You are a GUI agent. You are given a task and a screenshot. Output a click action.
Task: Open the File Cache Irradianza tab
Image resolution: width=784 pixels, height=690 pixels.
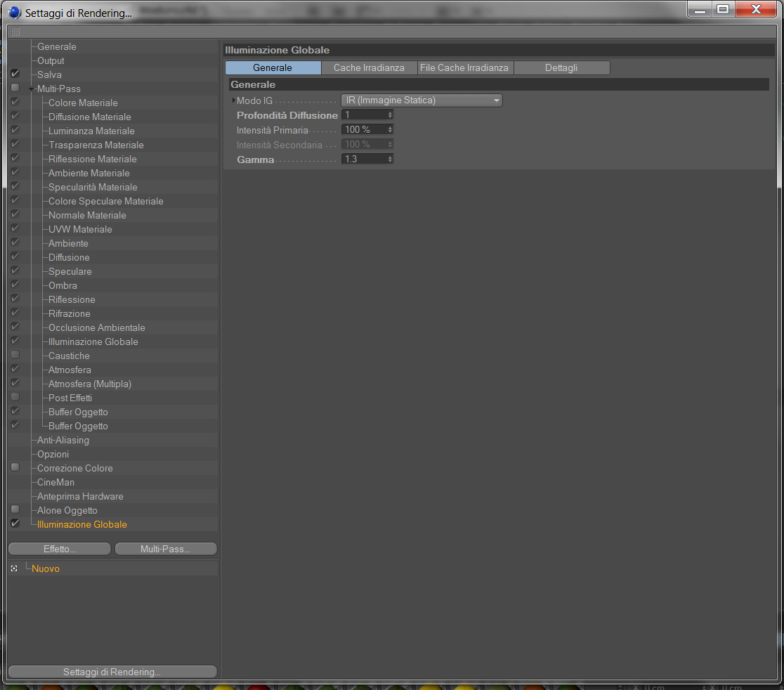(x=465, y=67)
